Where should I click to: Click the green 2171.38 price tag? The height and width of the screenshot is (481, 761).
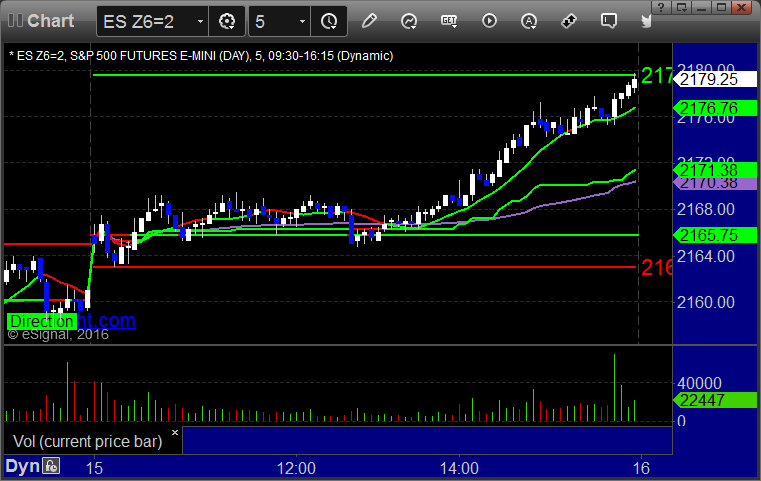pyautogui.click(x=715, y=169)
